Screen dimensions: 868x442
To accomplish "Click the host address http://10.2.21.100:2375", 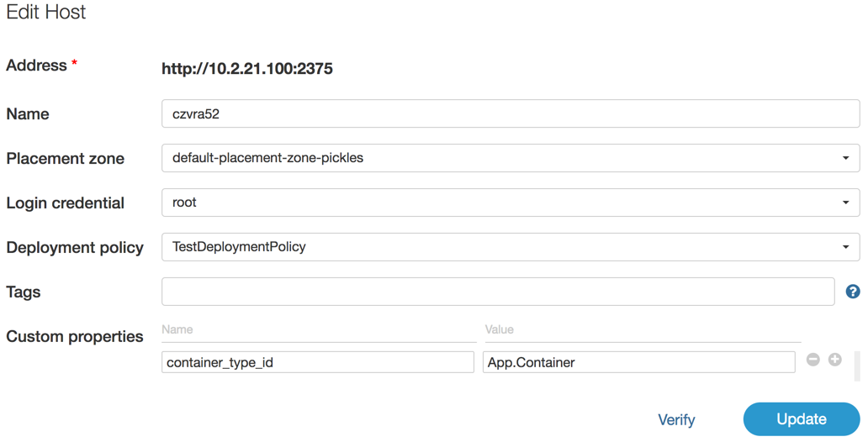I will click(247, 69).
